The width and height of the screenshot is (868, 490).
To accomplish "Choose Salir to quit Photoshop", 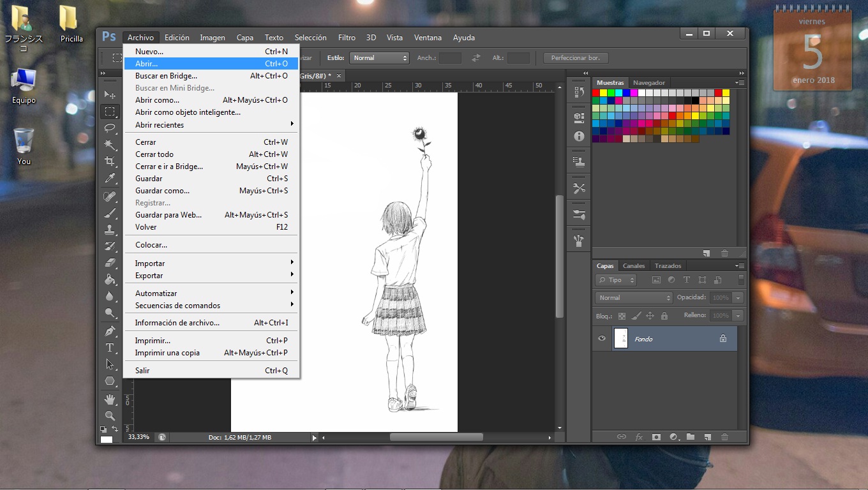I will pyautogui.click(x=211, y=371).
